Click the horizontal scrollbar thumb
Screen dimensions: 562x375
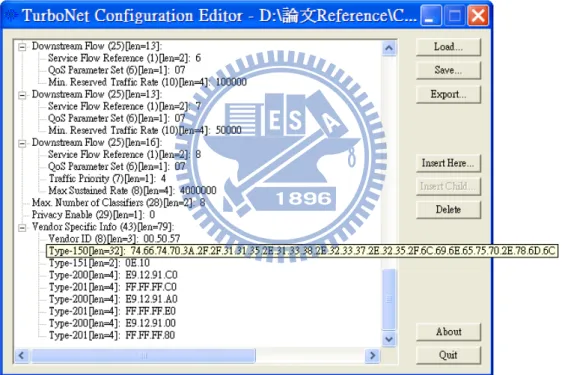(143, 356)
